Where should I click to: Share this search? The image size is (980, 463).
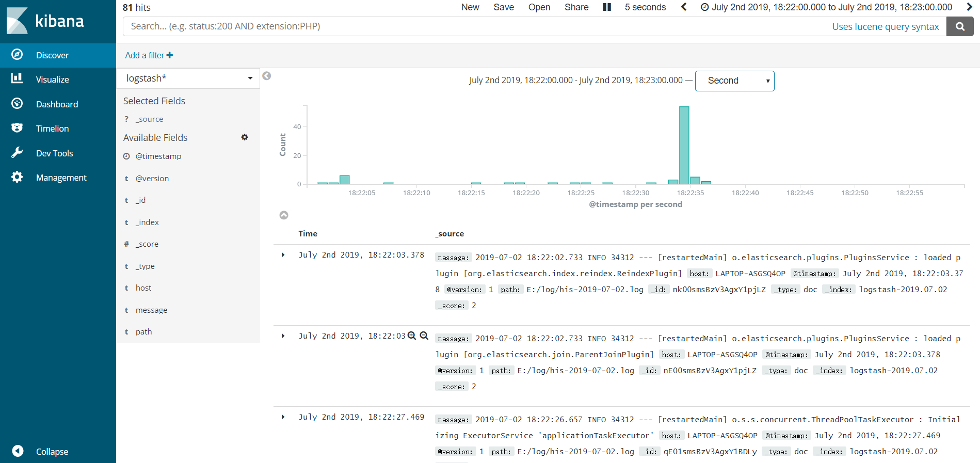click(x=576, y=7)
